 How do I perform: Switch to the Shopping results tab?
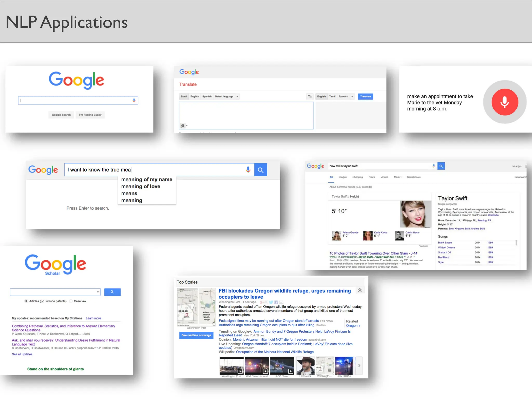[x=357, y=177]
